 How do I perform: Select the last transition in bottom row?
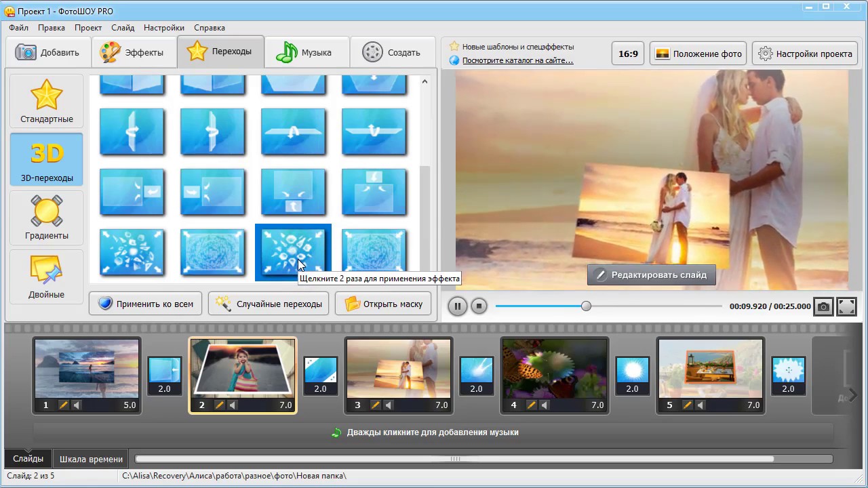click(x=374, y=252)
